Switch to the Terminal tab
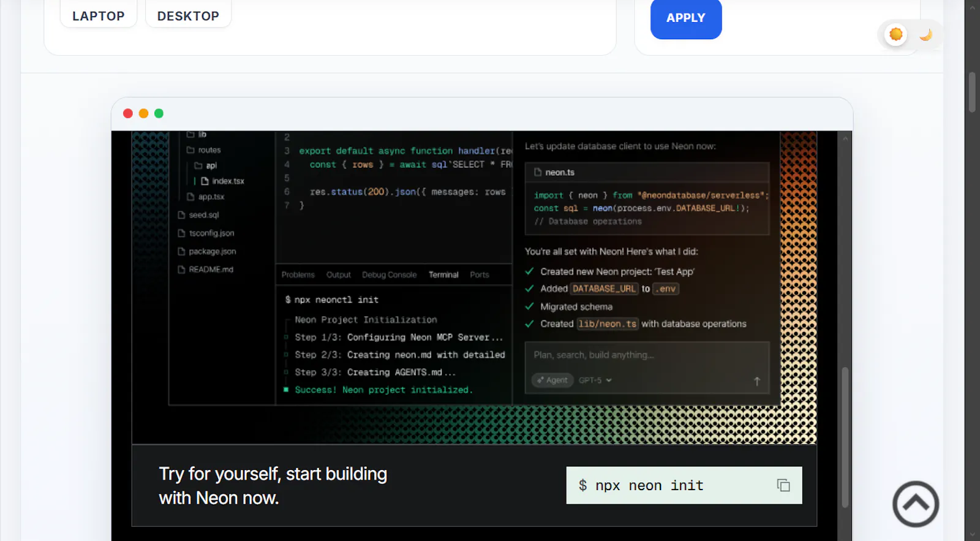The image size is (980, 541). 443,275
